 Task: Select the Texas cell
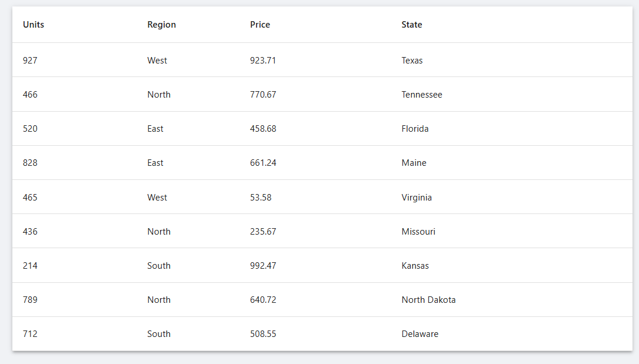[x=412, y=61]
